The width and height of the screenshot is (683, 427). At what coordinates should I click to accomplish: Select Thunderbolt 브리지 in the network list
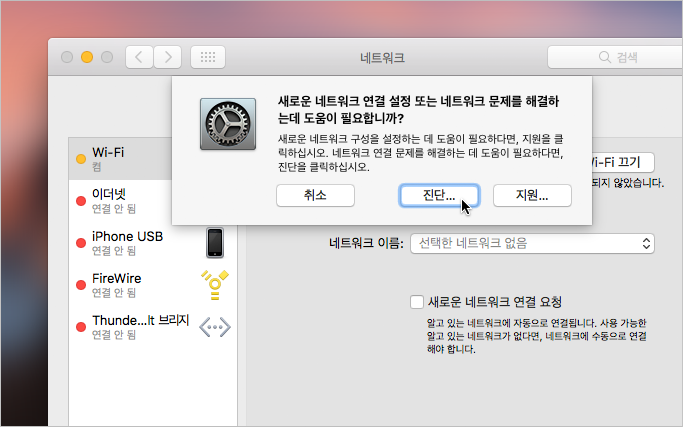pyautogui.click(x=152, y=327)
